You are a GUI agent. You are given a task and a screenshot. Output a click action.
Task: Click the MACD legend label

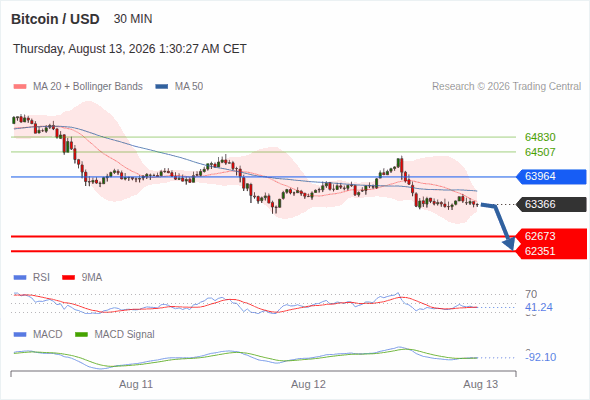pyautogui.click(x=48, y=335)
